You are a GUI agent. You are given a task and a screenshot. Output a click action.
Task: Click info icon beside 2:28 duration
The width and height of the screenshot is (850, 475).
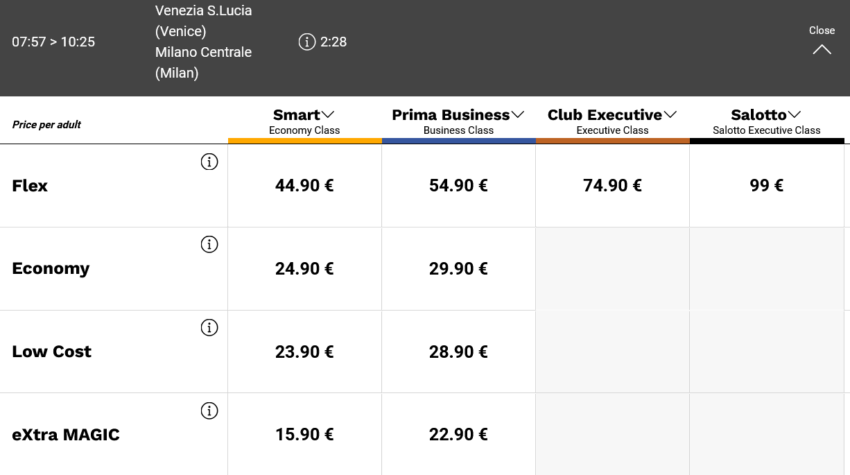click(306, 42)
